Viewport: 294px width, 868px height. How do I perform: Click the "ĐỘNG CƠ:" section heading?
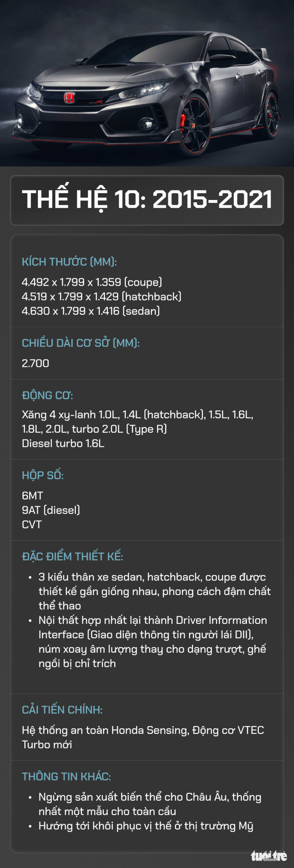click(x=47, y=395)
